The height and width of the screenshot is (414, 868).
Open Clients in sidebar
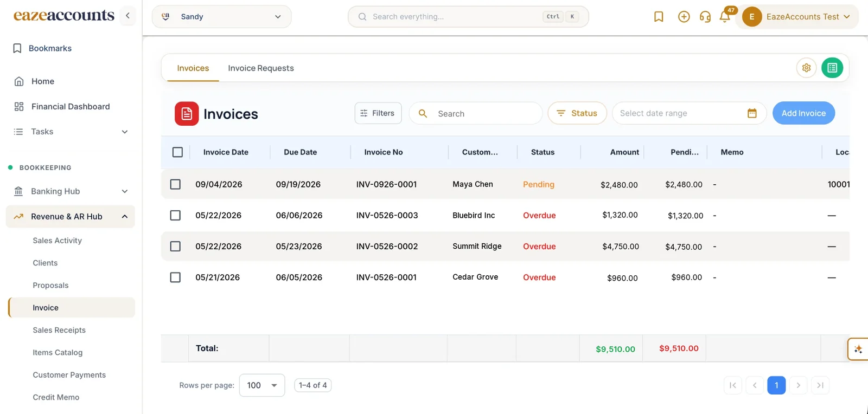[45, 263]
